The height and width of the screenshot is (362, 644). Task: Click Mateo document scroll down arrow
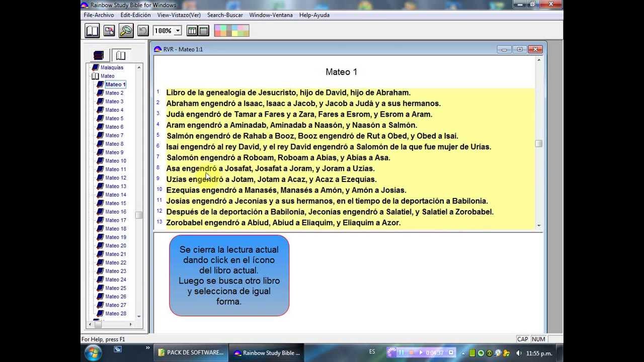click(x=539, y=226)
